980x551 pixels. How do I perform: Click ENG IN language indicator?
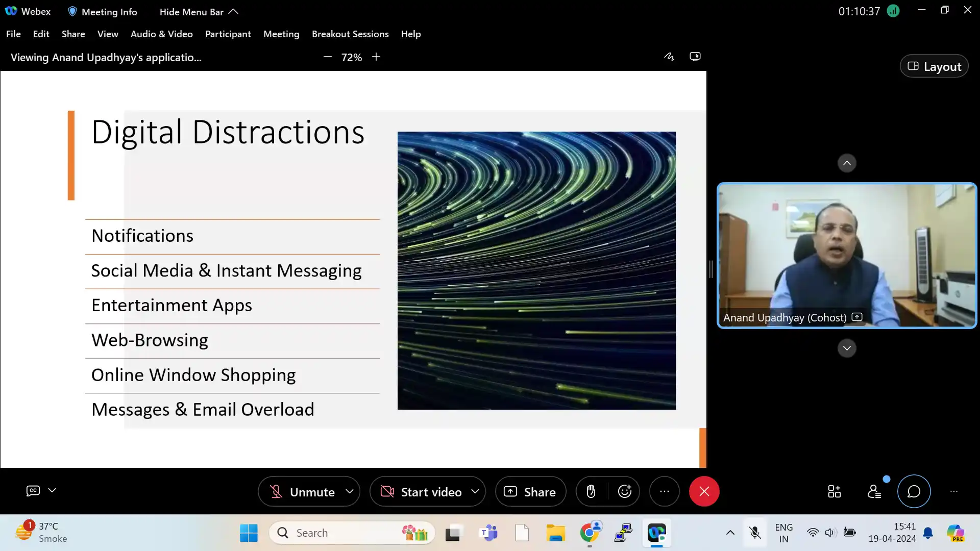(783, 533)
